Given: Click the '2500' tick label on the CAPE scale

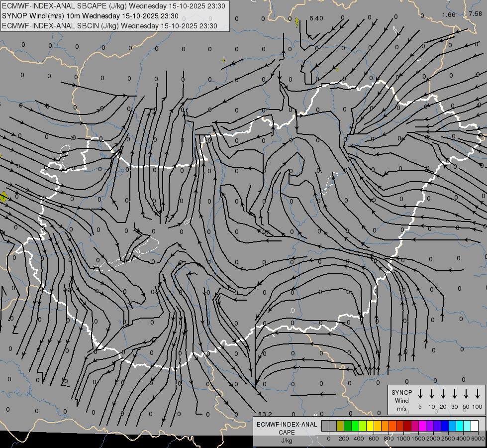Looking at the screenshot, I should [x=448, y=439].
